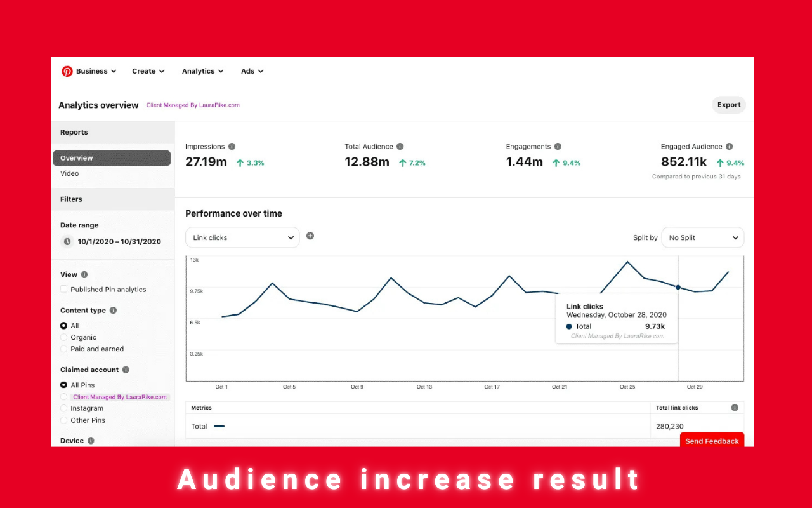Switch to the Video report
Image resolution: width=812 pixels, height=508 pixels.
(70, 173)
